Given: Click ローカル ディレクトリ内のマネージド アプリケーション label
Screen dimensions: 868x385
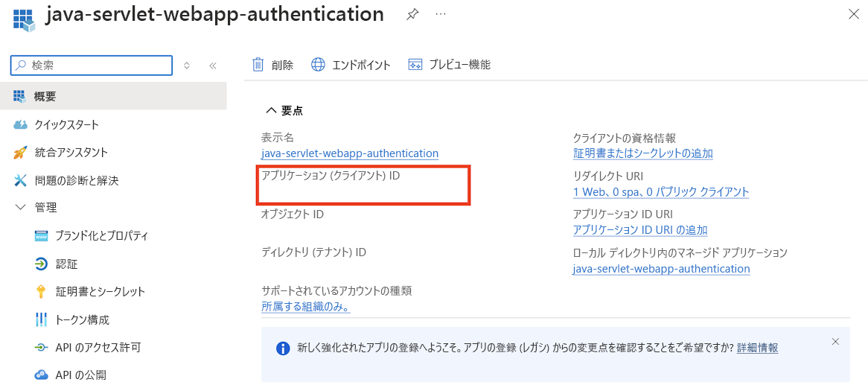Looking at the screenshot, I should [x=680, y=252].
